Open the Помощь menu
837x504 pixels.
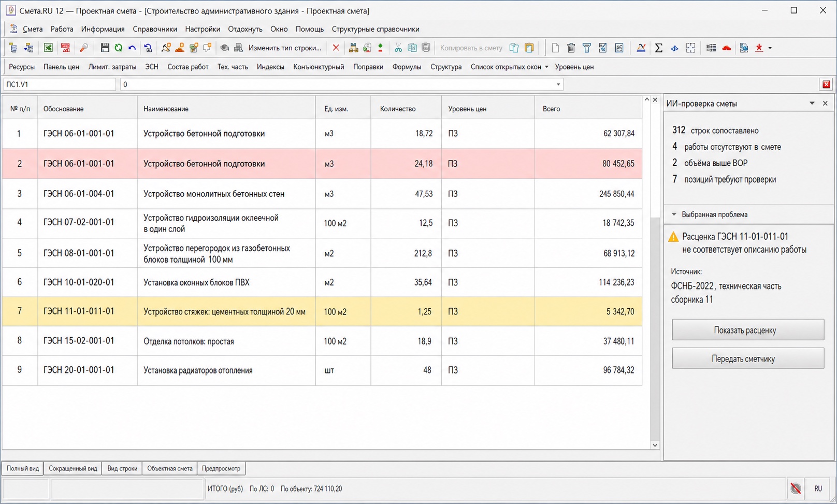click(310, 29)
